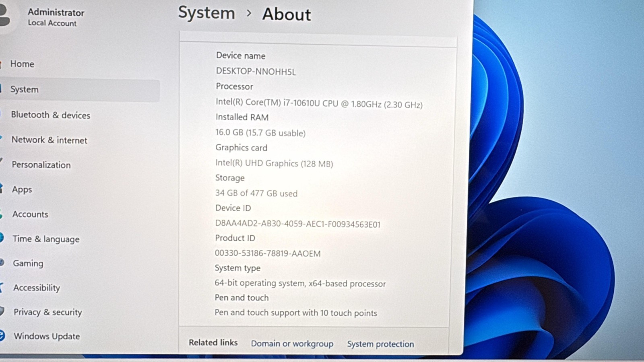Go to Time & language settings
Screen dimensions: 644x362
click(46, 239)
